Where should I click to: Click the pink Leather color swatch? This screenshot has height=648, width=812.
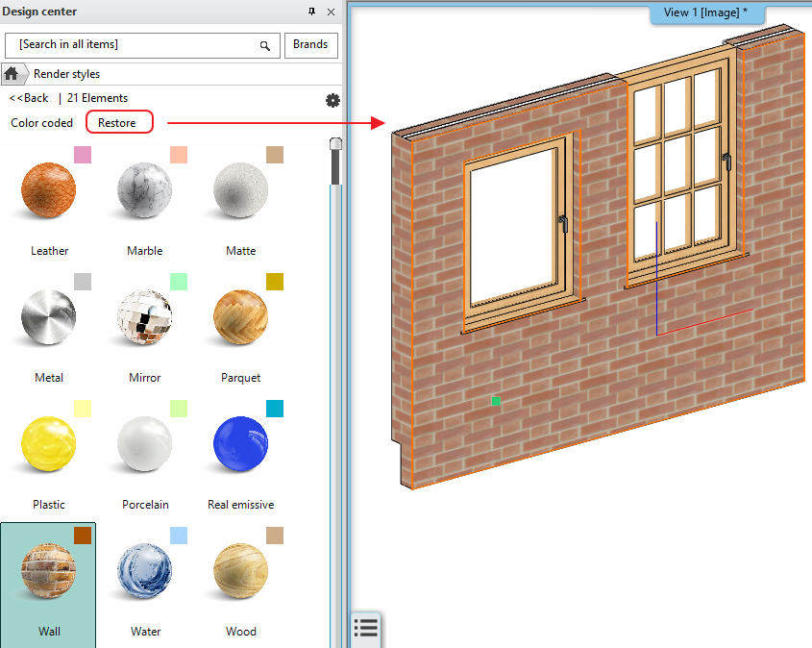pos(83,155)
